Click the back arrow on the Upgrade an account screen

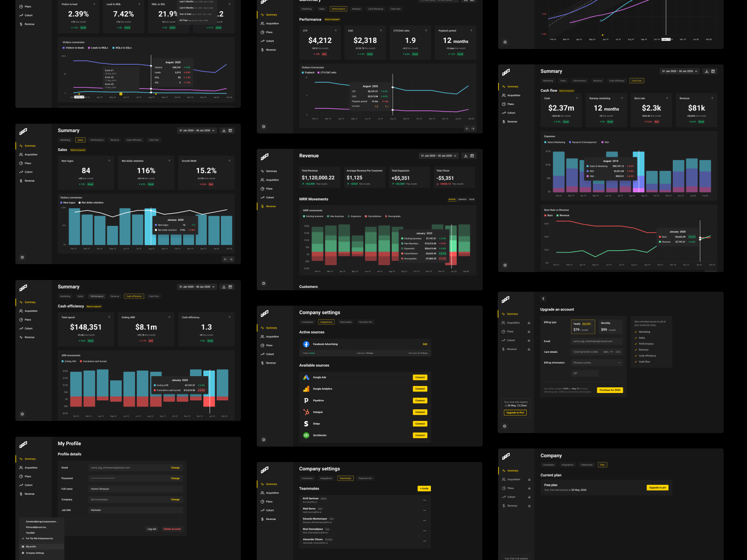pyautogui.click(x=543, y=299)
